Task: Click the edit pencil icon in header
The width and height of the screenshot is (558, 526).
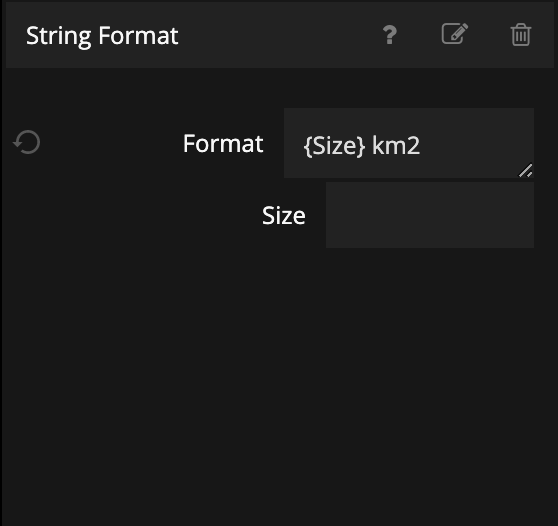Action: [x=454, y=34]
